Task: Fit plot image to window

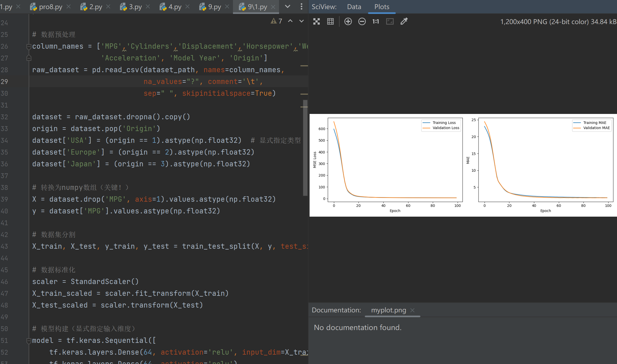Action: pos(390,21)
